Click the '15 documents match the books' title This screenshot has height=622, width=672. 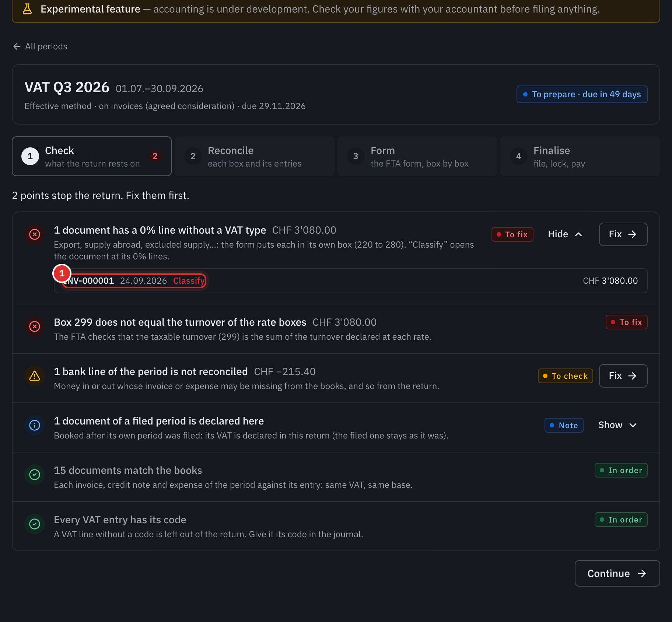(x=128, y=470)
